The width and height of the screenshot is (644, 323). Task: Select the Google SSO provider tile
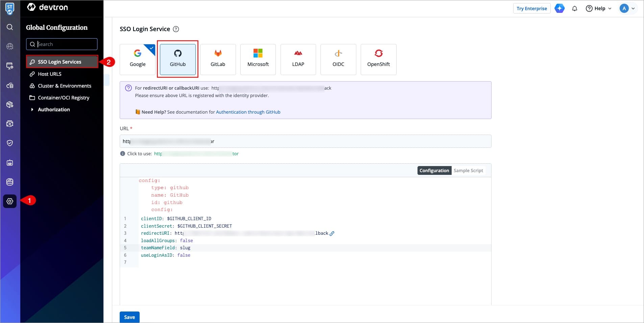pyautogui.click(x=138, y=59)
